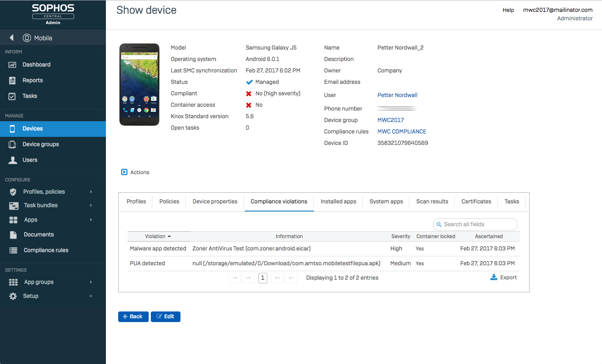
Task: Open the Profiles tab
Action: 136,202
